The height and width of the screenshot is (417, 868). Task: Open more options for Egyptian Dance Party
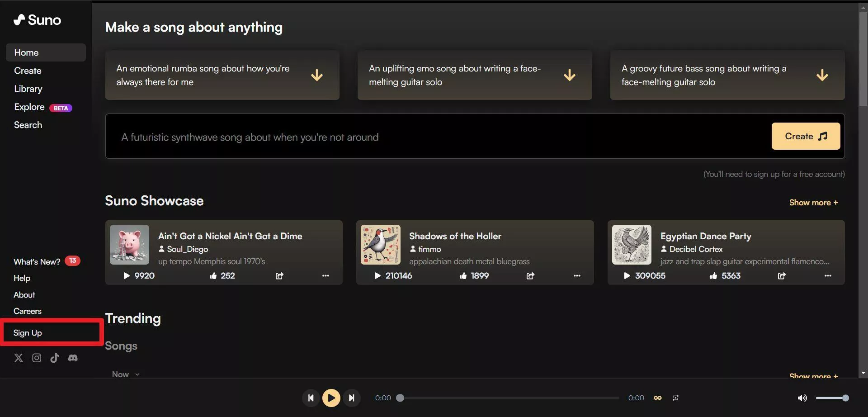(828, 276)
